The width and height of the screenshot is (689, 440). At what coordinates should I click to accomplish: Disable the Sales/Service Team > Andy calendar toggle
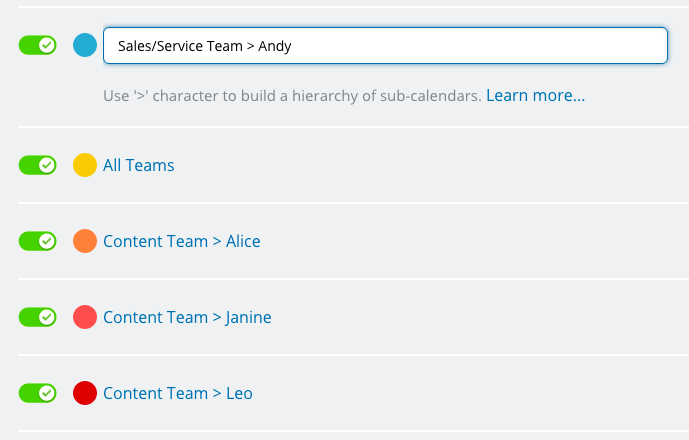pos(37,45)
